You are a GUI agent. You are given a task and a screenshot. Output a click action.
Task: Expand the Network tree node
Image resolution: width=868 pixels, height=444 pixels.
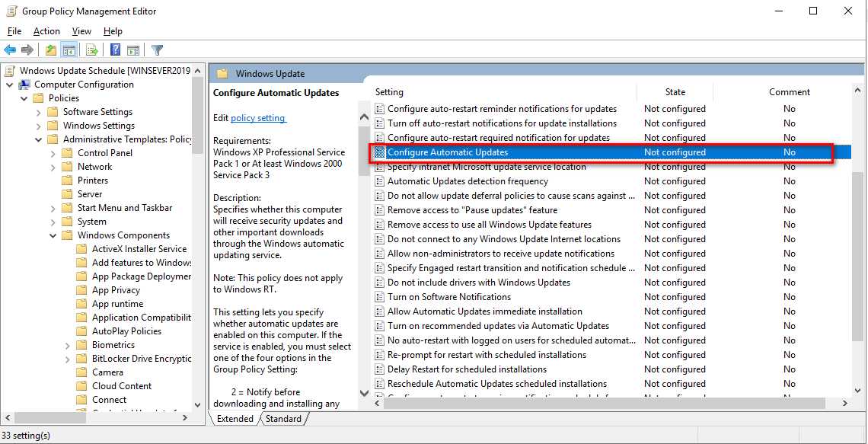53,168
